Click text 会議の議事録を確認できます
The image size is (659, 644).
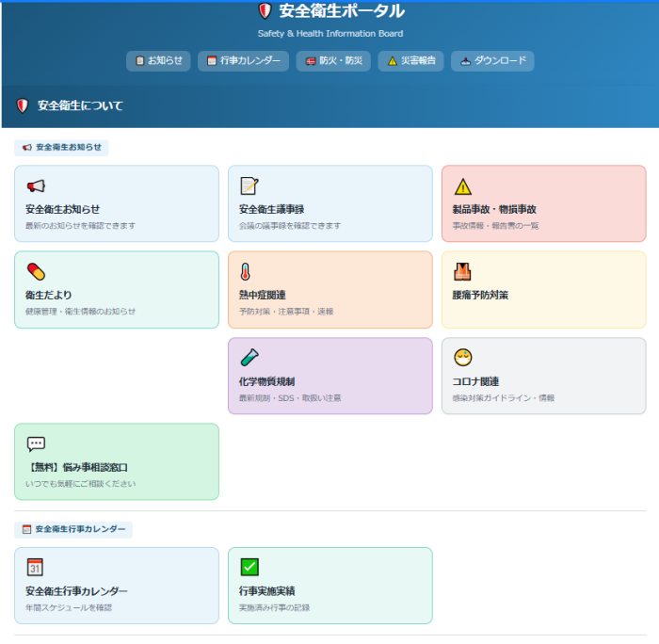[x=290, y=226]
